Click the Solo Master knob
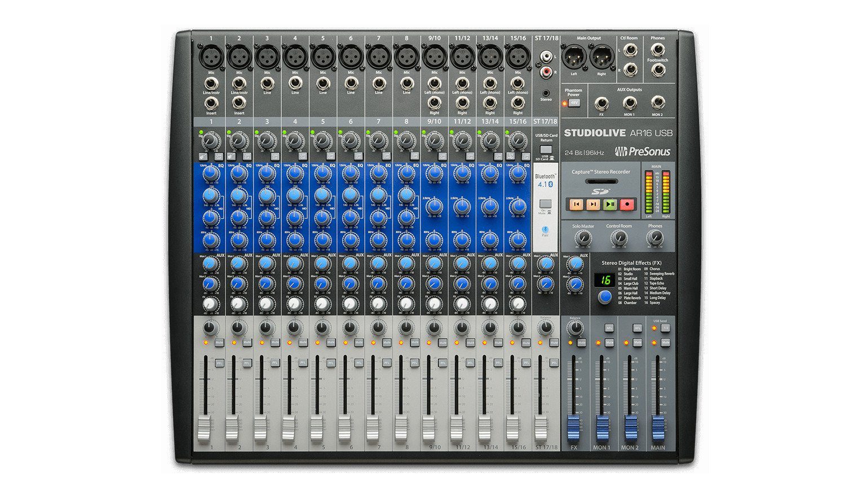The image size is (868, 479). (583, 238)
